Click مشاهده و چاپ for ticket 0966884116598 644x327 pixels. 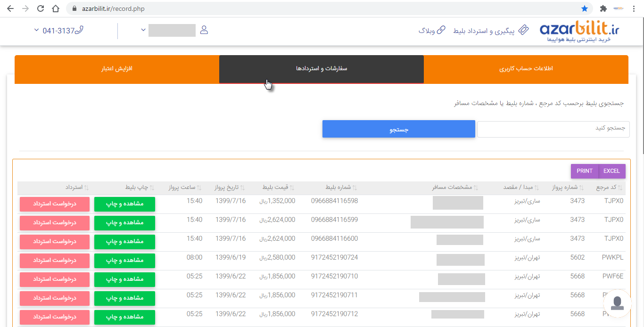[124, 204]
